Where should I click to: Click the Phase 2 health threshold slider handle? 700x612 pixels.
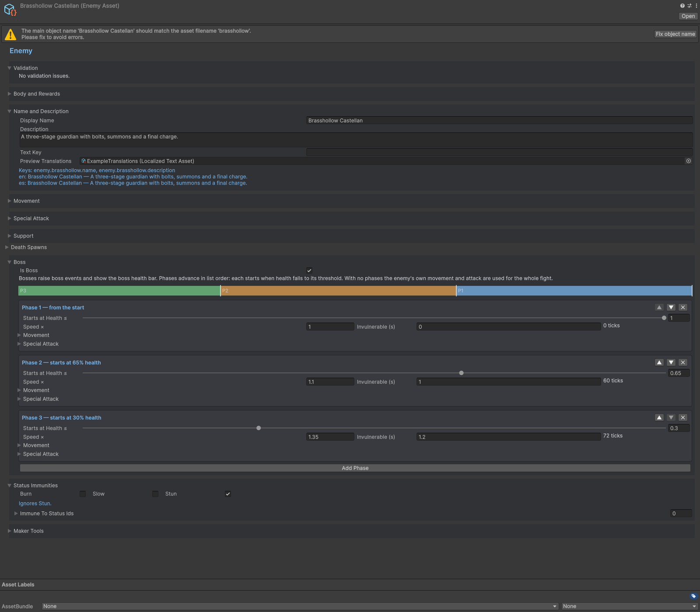pos(461,373)
